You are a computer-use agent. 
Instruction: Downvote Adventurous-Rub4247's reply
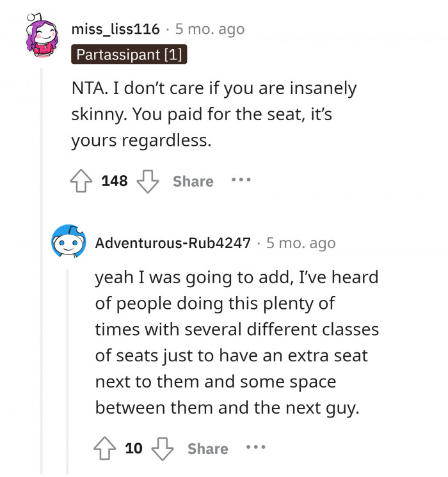tap(163, 448)
